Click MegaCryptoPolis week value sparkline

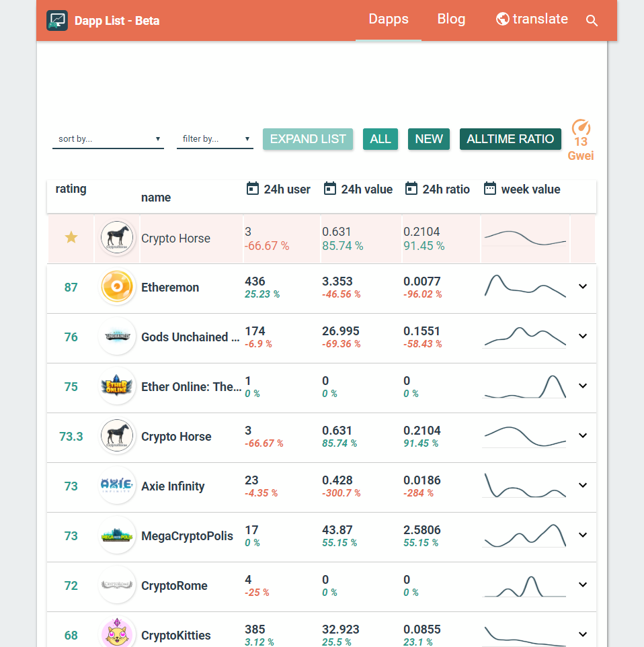click(x=525, y=535)
